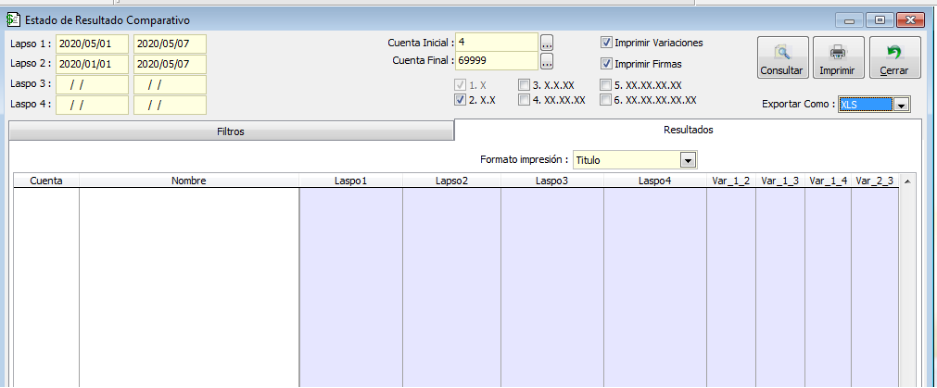Enable the level 3. X.X.XX checkbox

(524, 85)
